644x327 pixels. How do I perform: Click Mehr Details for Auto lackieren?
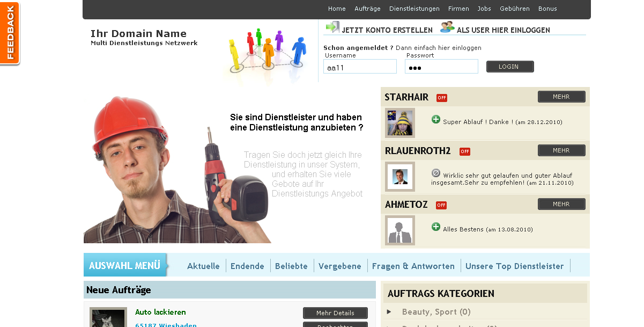(335, 313)
